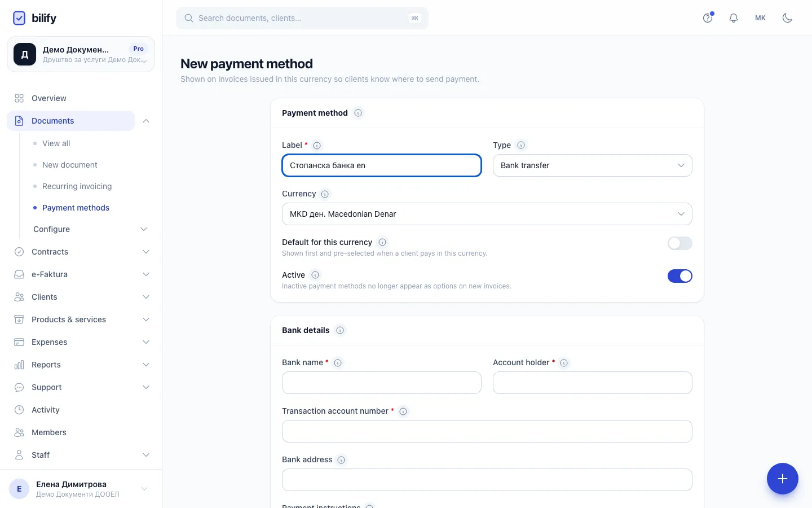
Task: Open the View all documents link
Action: tap(56, 143)
